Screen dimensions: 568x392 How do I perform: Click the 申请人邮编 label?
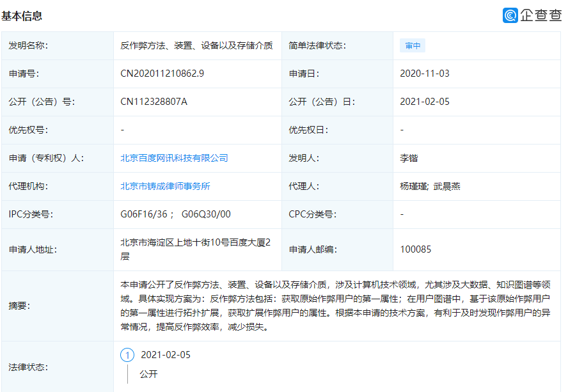[x=313, y=249]
